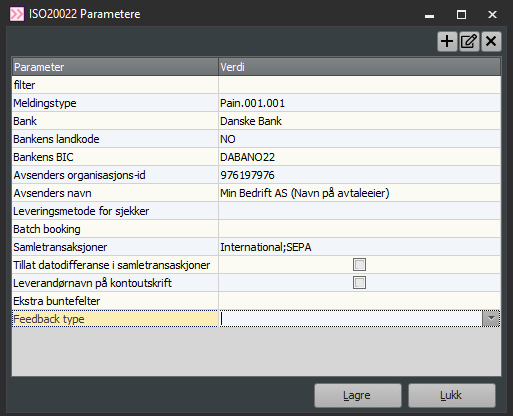The image size is (513, 416).
Task: Click the empty Ekstra buntefelter value cell
Action: (359, 301)
